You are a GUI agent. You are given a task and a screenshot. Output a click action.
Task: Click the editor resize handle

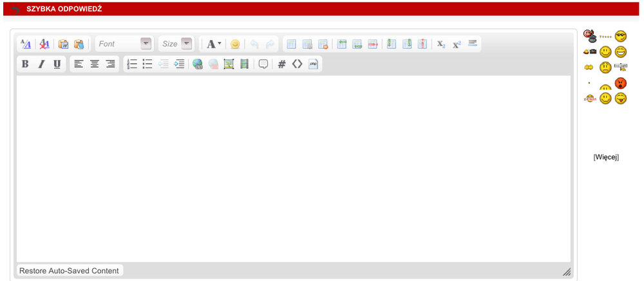tap(566, 272)
